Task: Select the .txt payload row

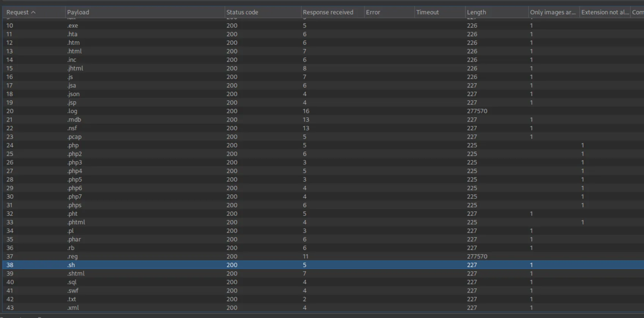Action: click(x=323, y=299)
